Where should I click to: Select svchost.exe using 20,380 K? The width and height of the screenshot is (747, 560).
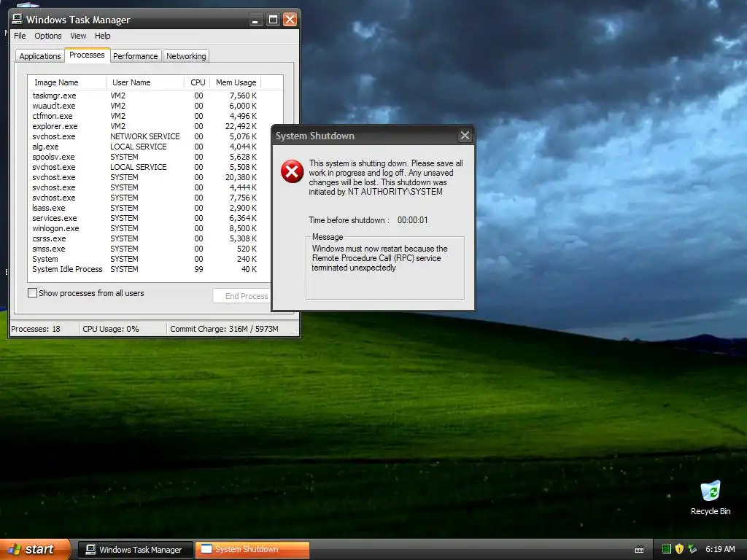pos(144,177)
